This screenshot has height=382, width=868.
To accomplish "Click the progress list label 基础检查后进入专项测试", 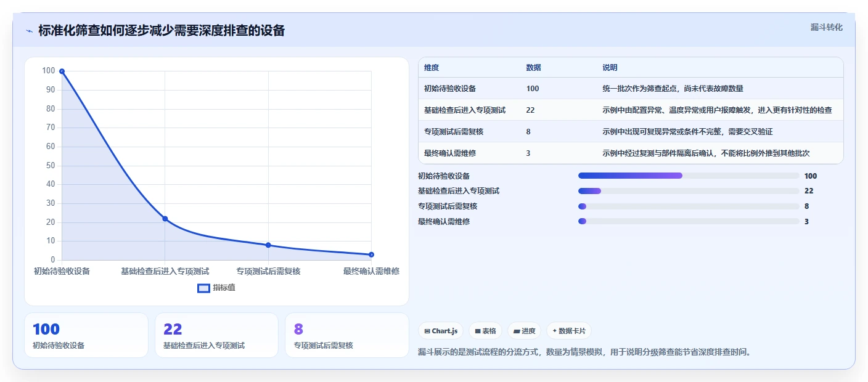I will (459, 191).
